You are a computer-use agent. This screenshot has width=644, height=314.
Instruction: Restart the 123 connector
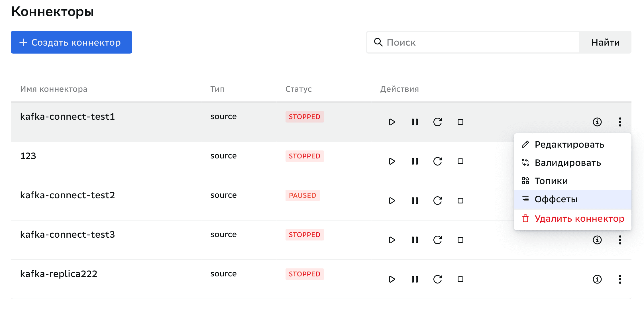click(437, 161)
